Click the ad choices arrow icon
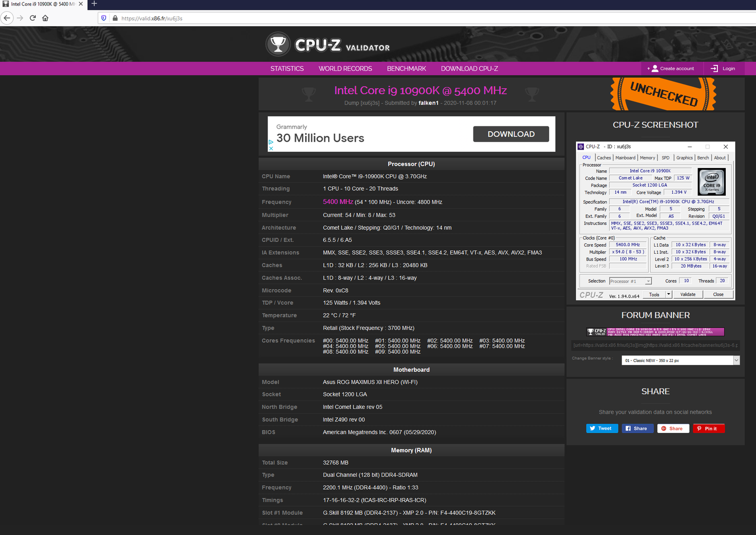Image resolution: width=756 pixels, height=535 pixels. tap(271, 142)
